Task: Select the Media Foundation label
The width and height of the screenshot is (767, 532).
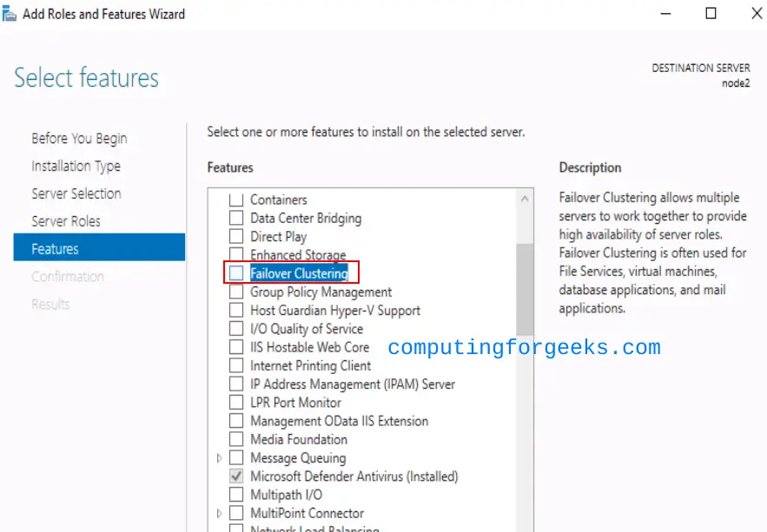Action: point(299,440)
